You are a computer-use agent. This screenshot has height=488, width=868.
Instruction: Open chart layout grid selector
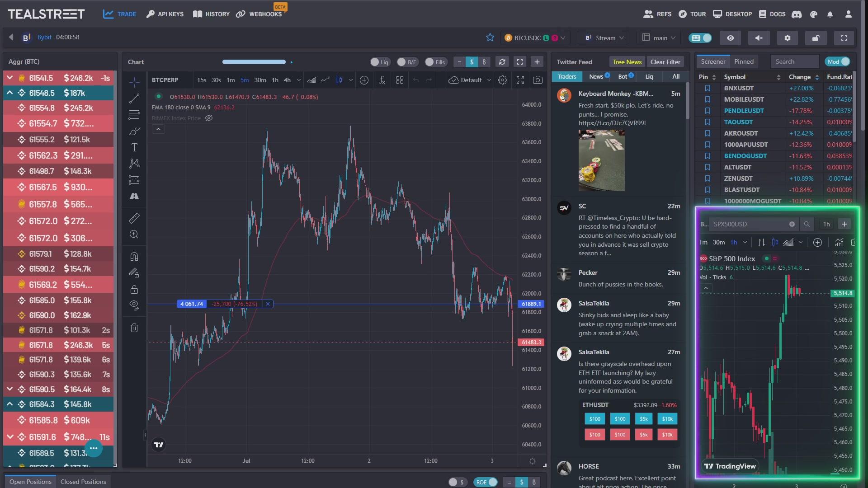[400, 80]
